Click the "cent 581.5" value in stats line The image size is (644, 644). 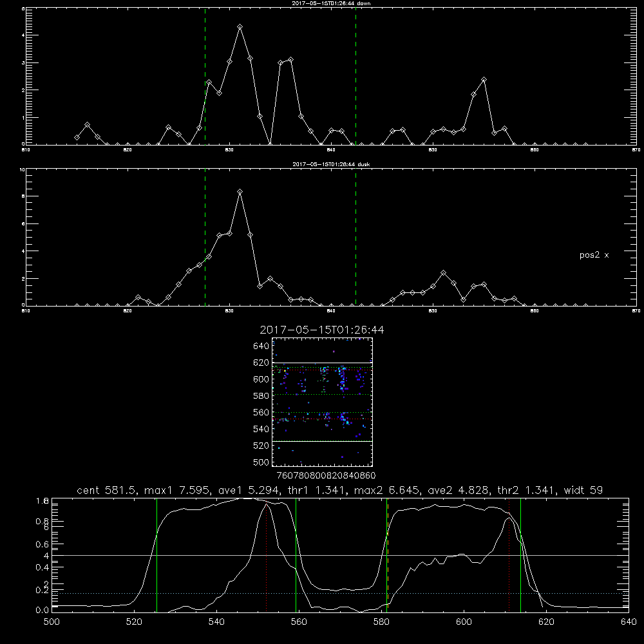(107, 490)
